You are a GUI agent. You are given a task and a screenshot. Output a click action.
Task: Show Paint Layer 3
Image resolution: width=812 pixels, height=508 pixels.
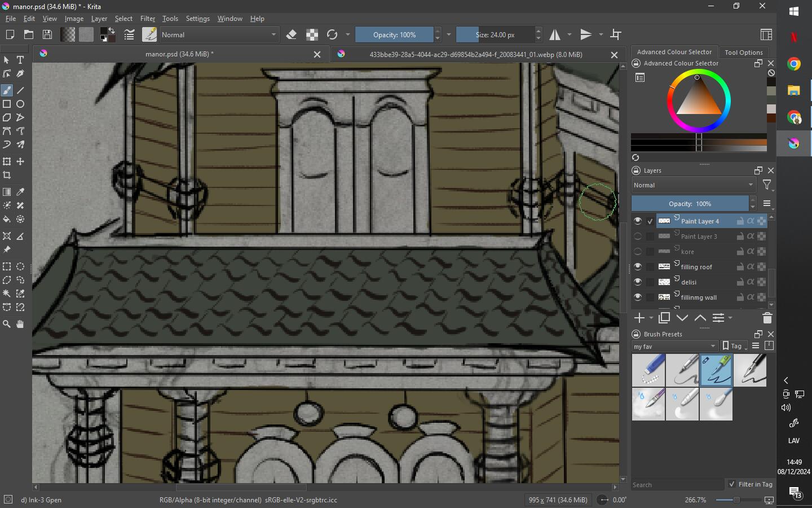point(638,236)
